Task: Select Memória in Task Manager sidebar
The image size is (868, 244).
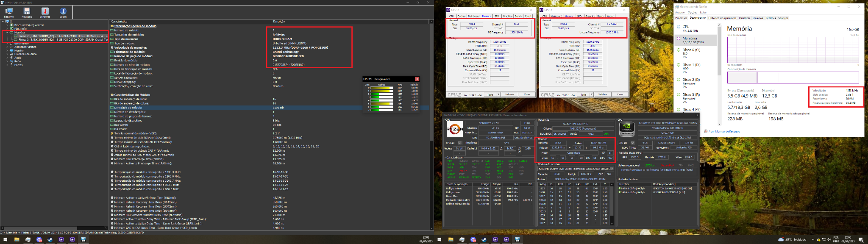Action: [x=696, y=40]
